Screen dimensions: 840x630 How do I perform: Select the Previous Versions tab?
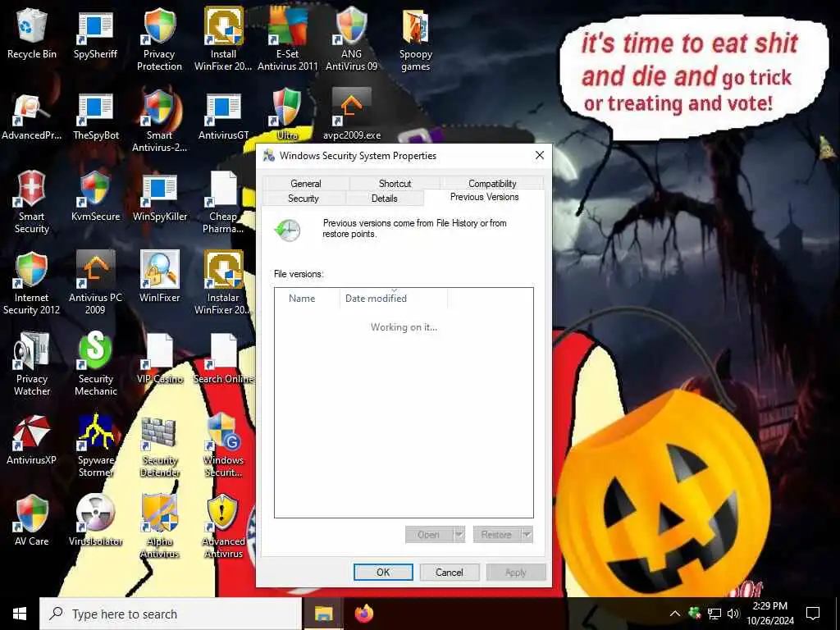pos(484,197)
